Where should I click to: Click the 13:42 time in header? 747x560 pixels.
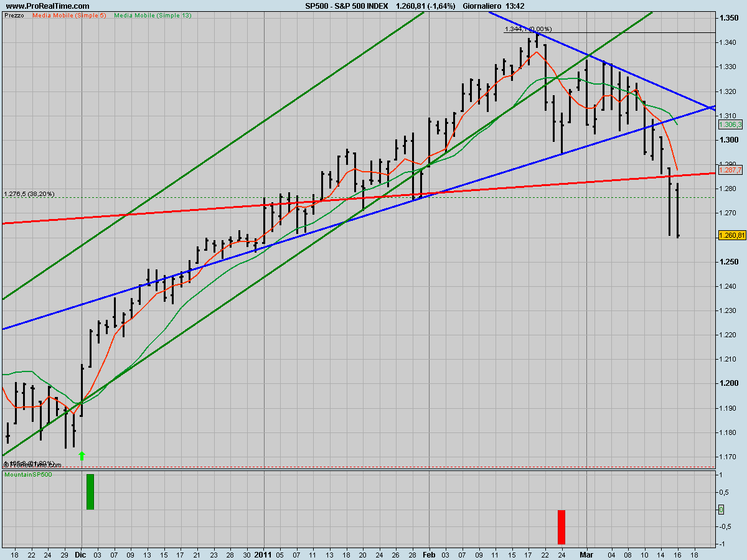click(515, 6)
